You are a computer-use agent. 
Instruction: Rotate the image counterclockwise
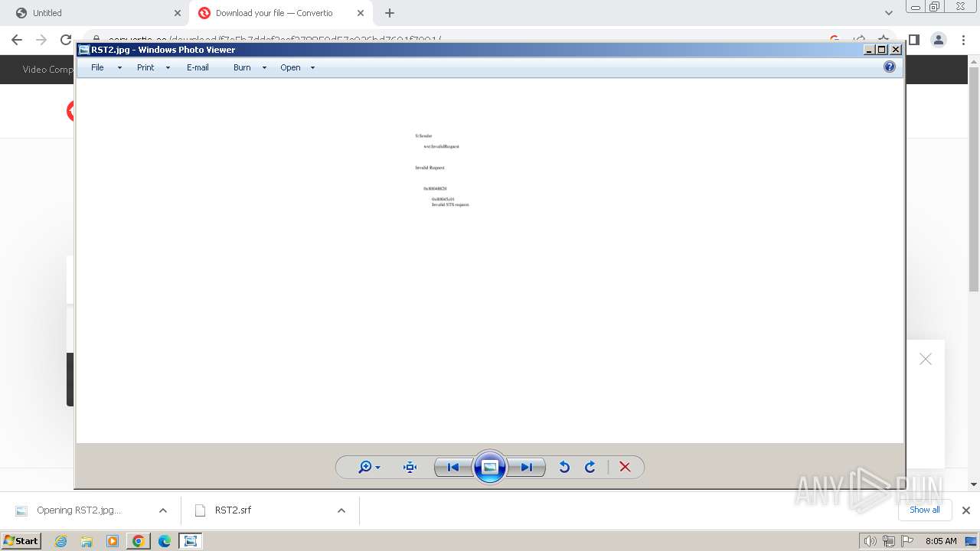[x=564, y=467]
